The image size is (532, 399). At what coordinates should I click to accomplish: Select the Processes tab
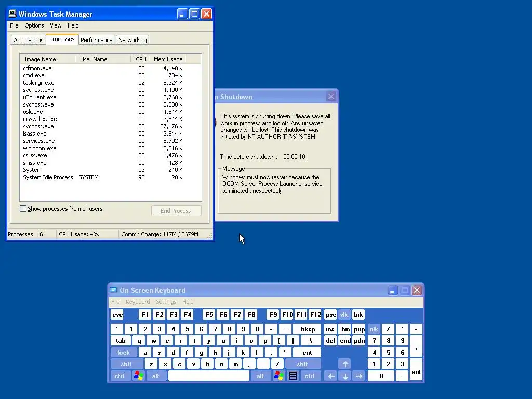[62, 39]
